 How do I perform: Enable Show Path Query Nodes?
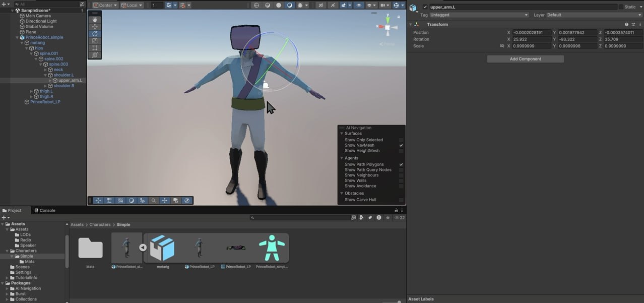point(401,170)
